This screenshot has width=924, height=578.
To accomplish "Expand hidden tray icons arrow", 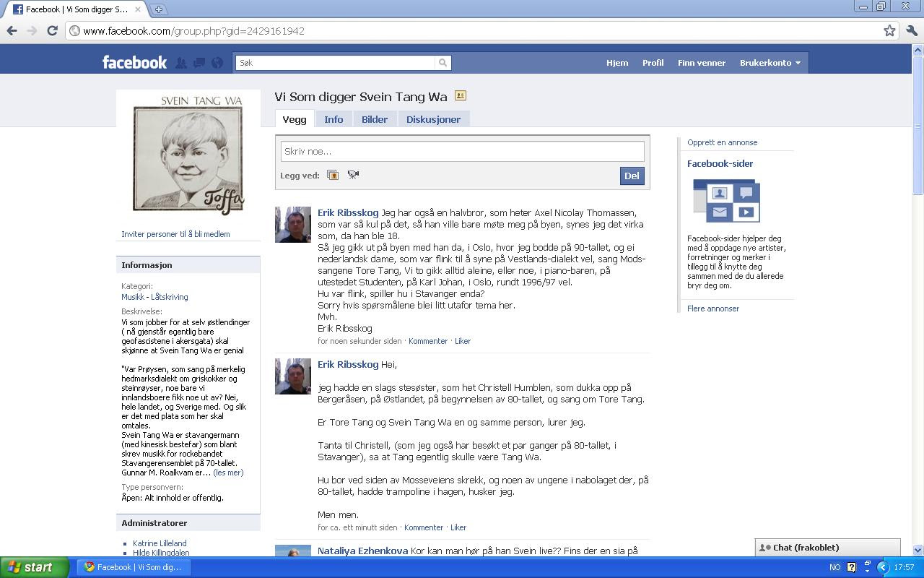I will click(882, 567).
